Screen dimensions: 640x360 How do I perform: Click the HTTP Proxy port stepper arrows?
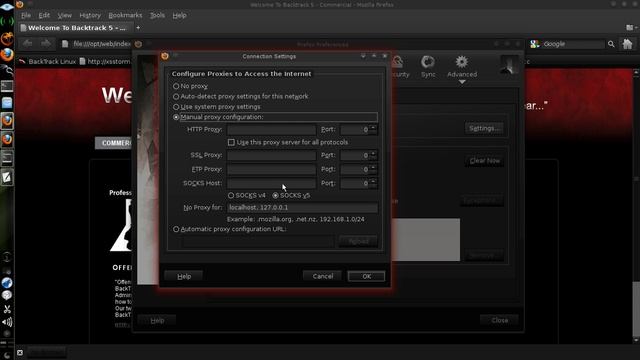pos(373,129)
